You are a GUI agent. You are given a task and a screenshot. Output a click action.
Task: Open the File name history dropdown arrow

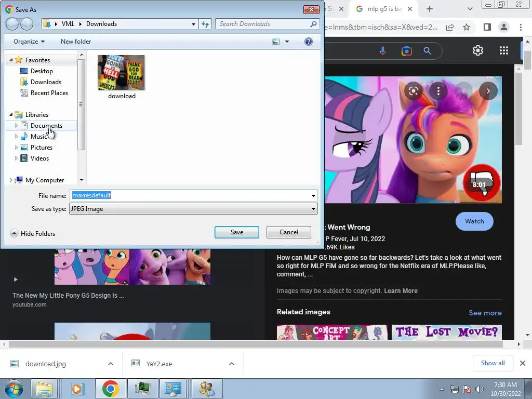[x=313, y=195]
